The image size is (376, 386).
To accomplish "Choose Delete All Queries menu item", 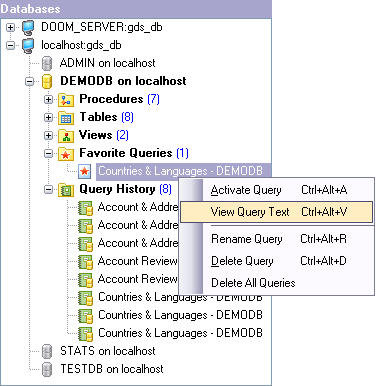I will [277, 283].
